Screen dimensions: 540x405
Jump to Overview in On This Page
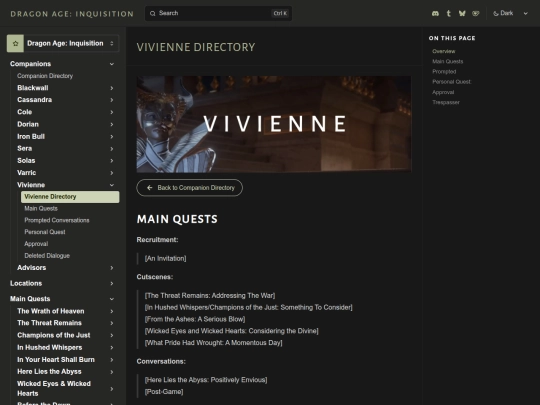444,51
